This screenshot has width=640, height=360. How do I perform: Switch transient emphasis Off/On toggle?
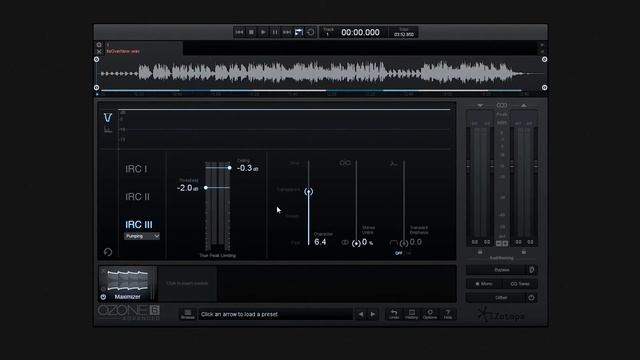[403, 253]
